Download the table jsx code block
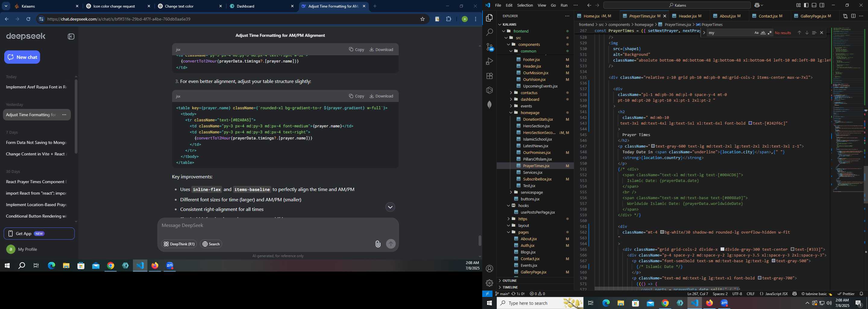 [382, 96]
